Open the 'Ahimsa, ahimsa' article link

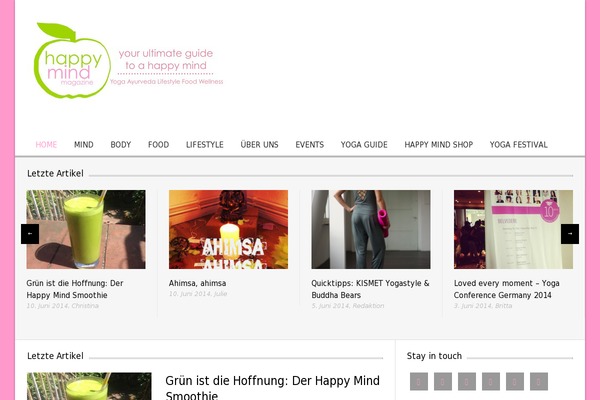197,283
